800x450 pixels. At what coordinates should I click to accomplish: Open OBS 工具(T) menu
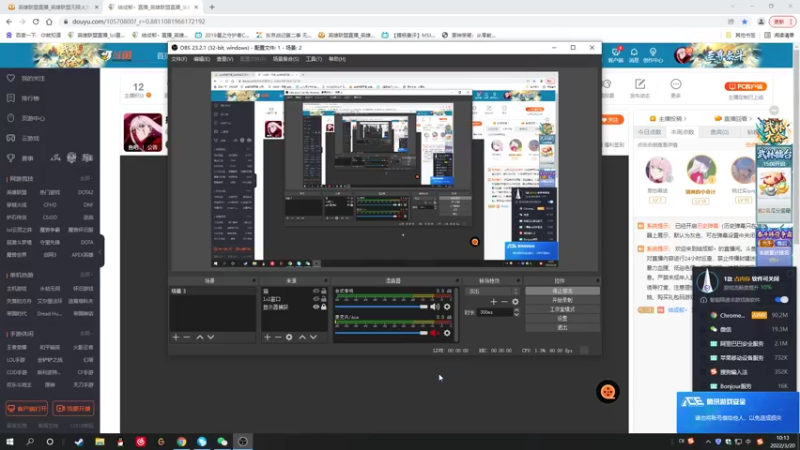[x=313, y=59]
